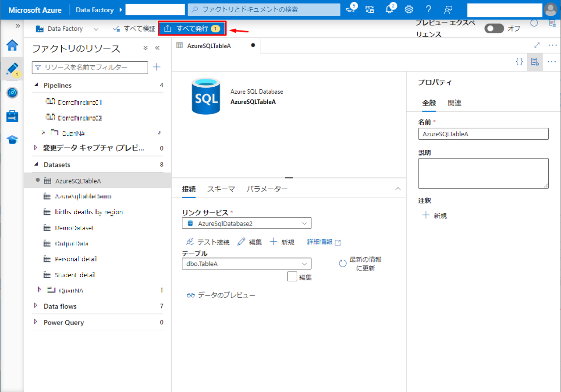This screenshot has height=392, width=561.
Task: Open the Learning center graduation cap icon
Action: pos(12,140)
